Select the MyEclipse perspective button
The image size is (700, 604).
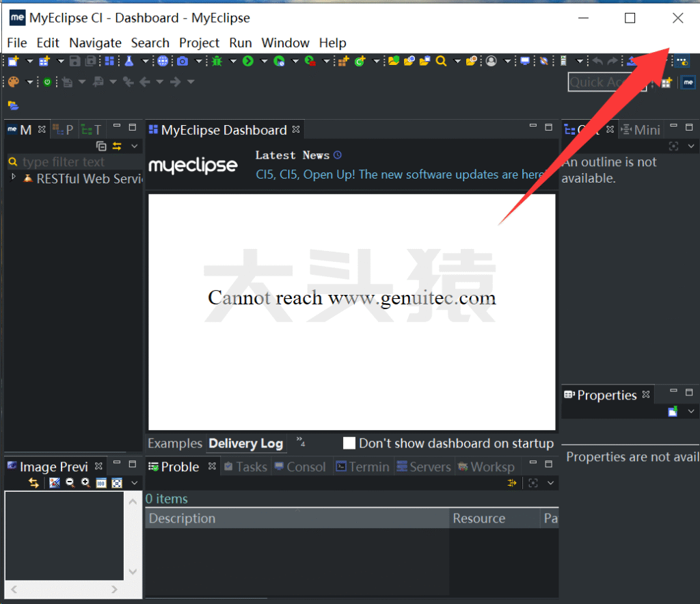(x=688, y=83)
